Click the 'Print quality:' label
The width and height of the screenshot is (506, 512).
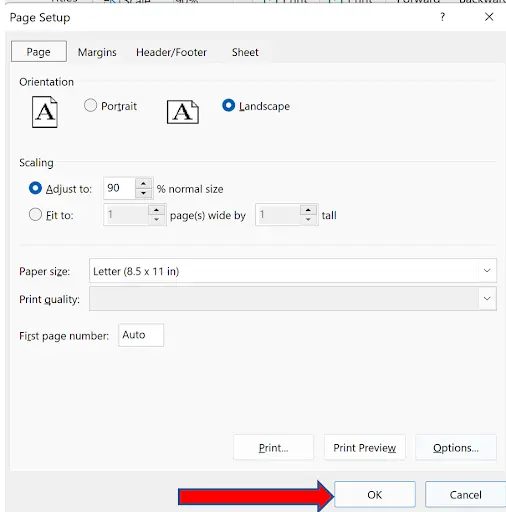tap(49, 299)
